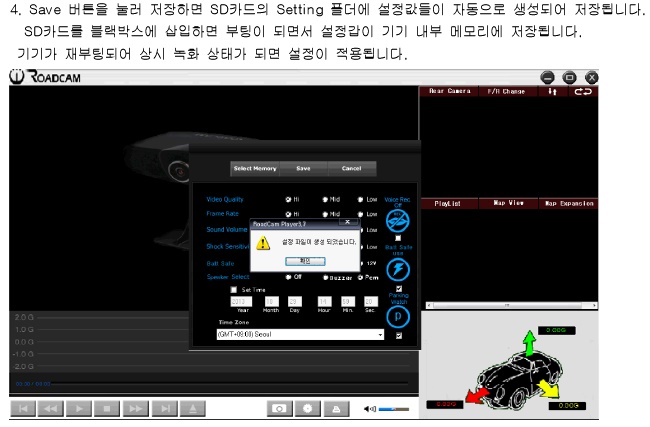Mute audio via the speaker icon
This screenshot has height=427, width=650.
[x=369, y=409]
